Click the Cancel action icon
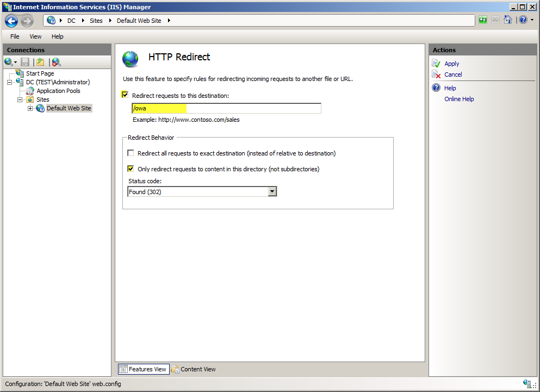The image size is (540, 392). pos(436,74)
